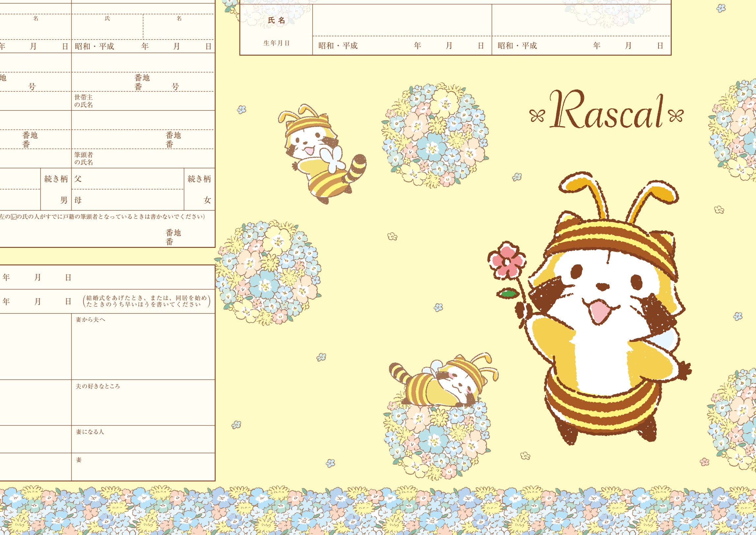Click the 夫の好きなところ heading

coord(98,386)
